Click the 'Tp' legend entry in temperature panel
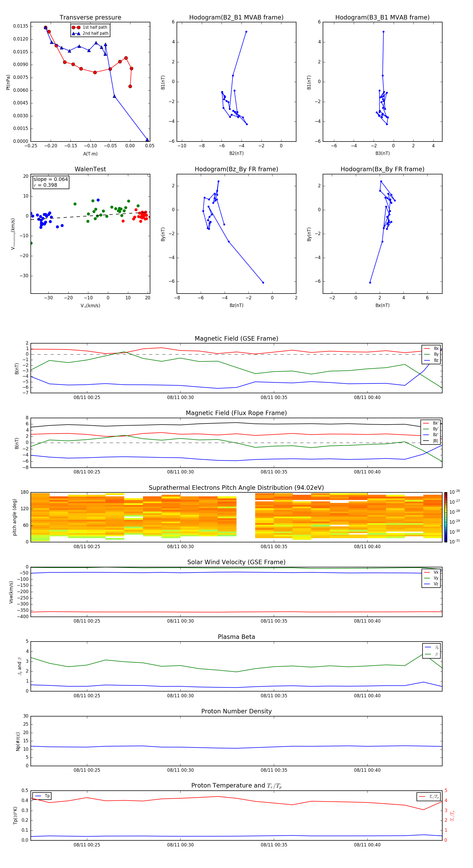473x868 pixels. pyautogui.click(x=42, y=796)
